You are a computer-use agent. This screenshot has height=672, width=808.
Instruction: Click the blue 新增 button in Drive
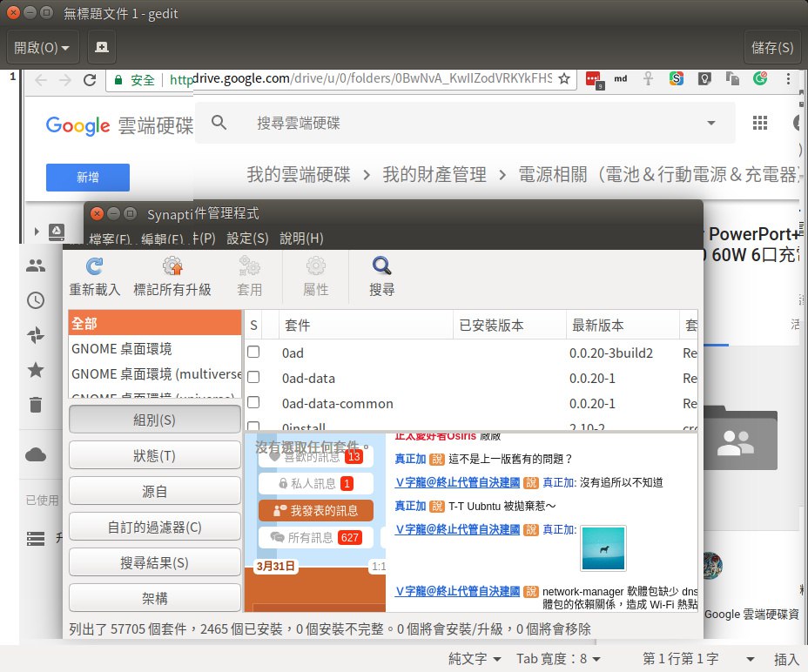pos(88,178)
